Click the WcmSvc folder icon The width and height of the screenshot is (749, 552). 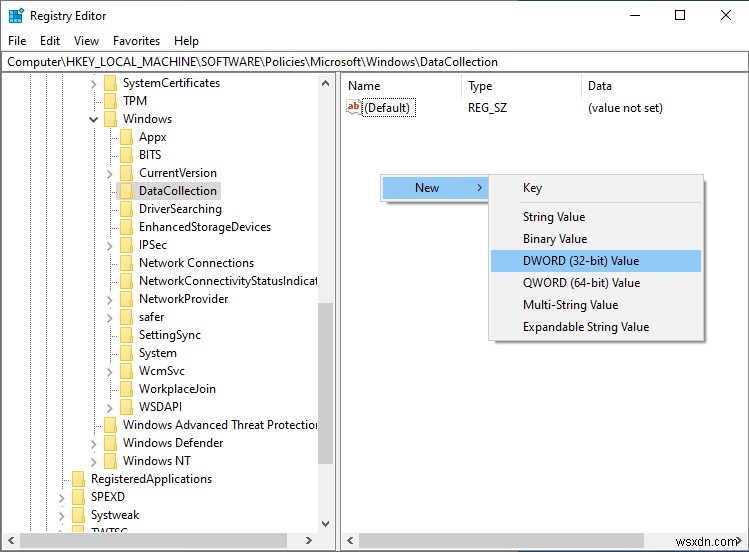point(127,371)
